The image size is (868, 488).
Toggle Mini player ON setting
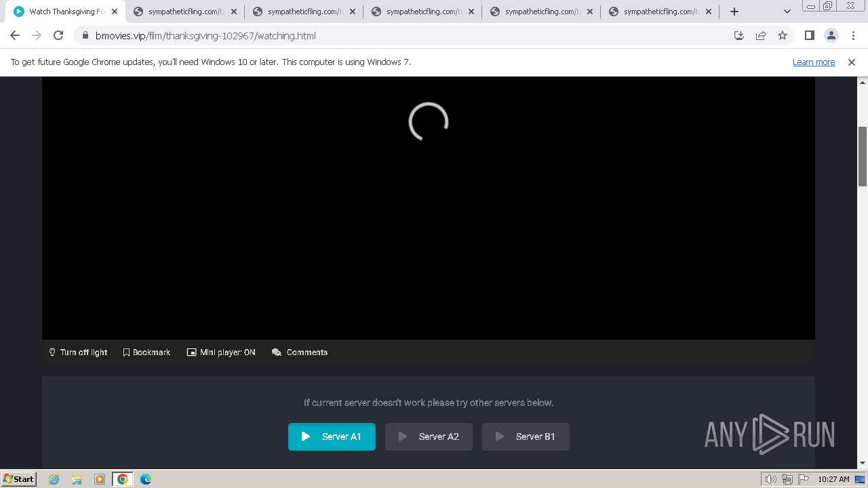pos(221,352)
